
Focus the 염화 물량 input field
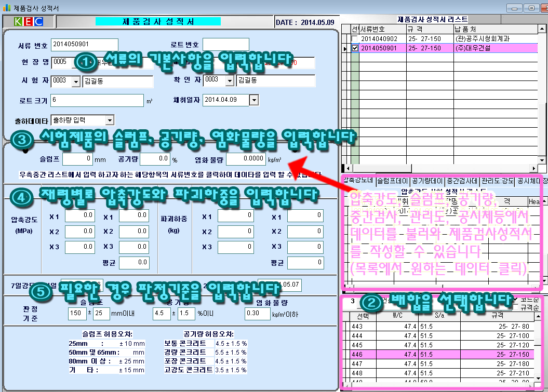(246, 159)
